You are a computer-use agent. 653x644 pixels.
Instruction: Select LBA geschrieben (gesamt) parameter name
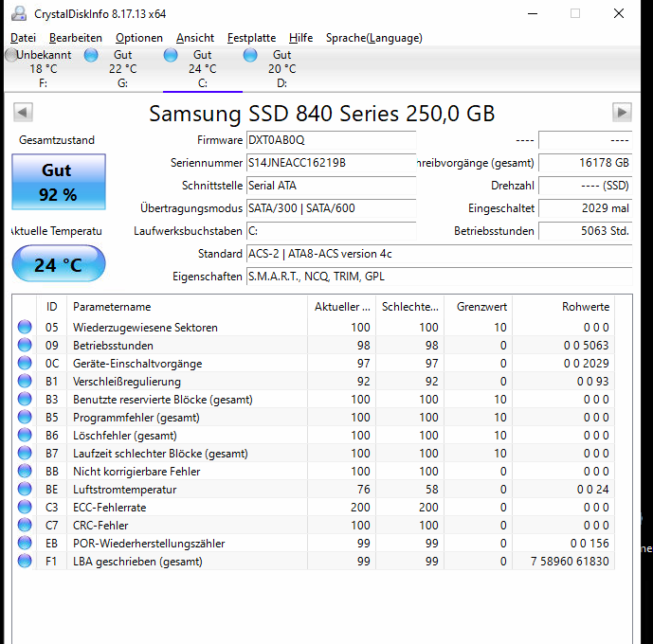point(137,562)
